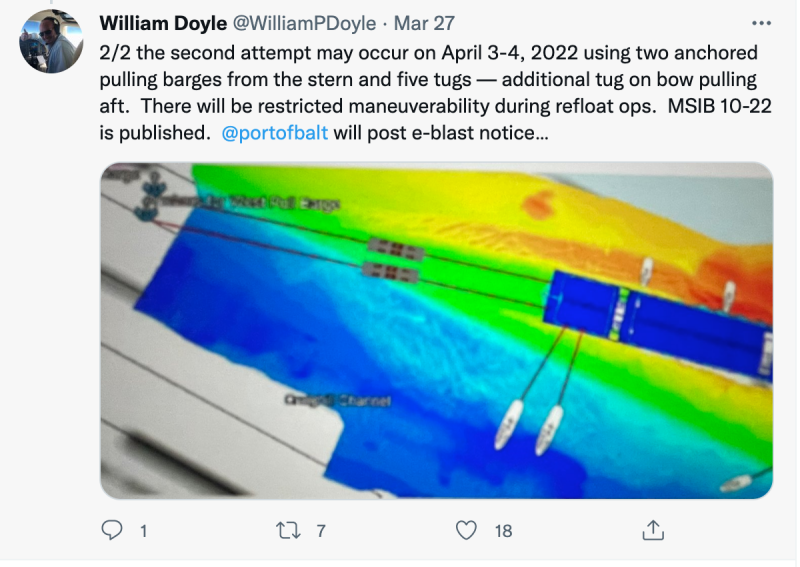Open the Mar 27 timestamp link
This screenshot has width=800, height=567.
(424, 23)
